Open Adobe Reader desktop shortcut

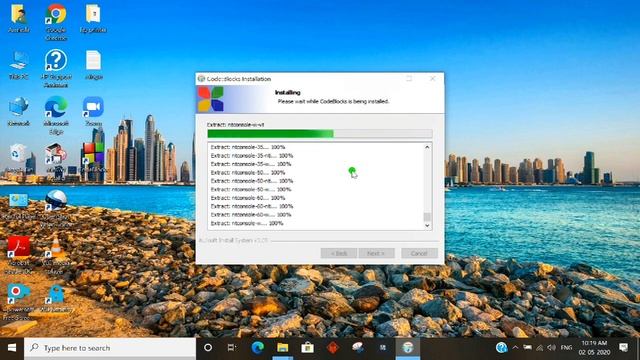pos(18,254)
